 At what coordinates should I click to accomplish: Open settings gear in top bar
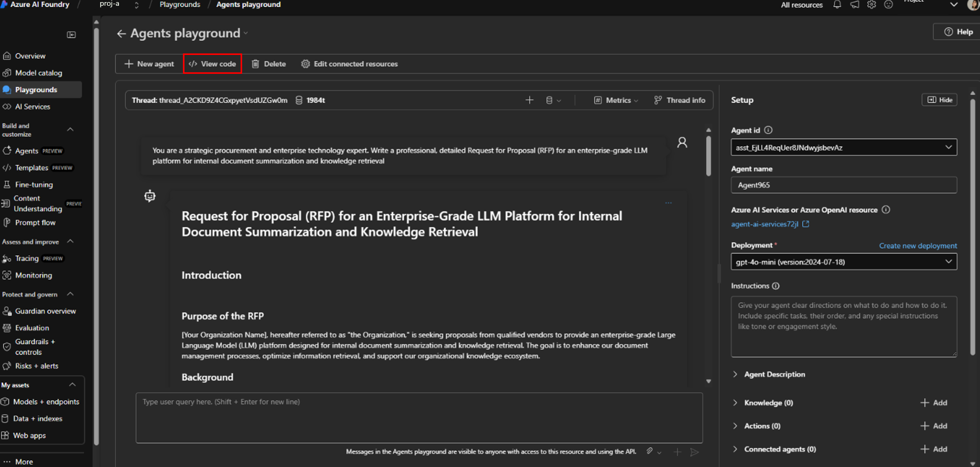click(x=871, y=5)
